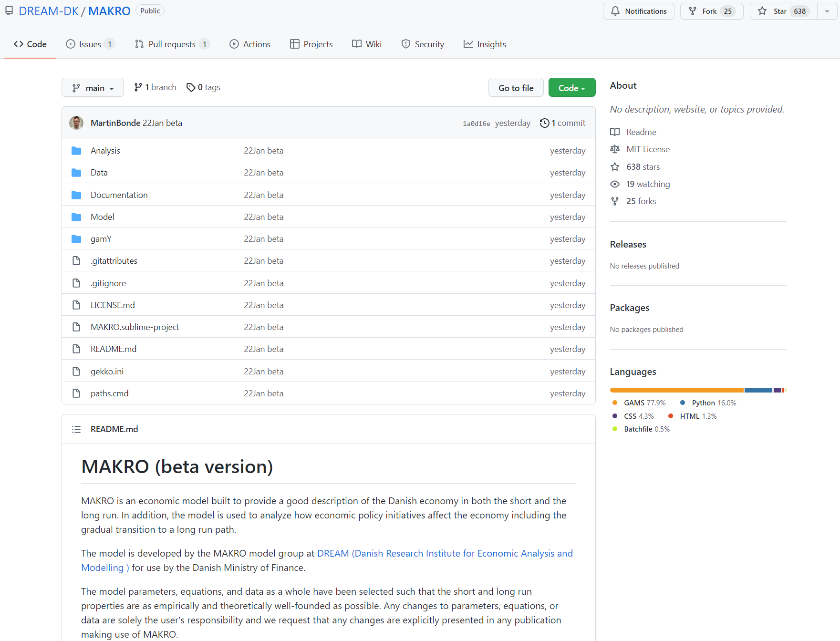This screenshot has height=641, width=840.
Task: Click the tags icon next to 0 tags
Action: click(191, 87)
